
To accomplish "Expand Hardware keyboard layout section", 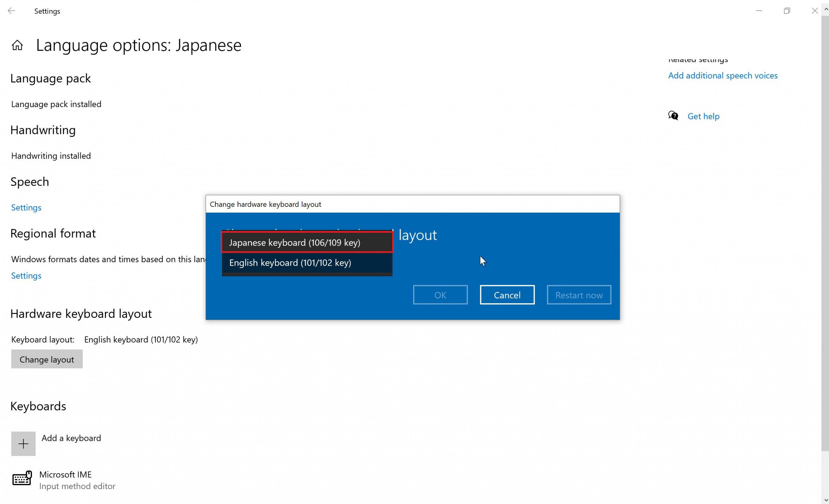I will tap(81, 313).
